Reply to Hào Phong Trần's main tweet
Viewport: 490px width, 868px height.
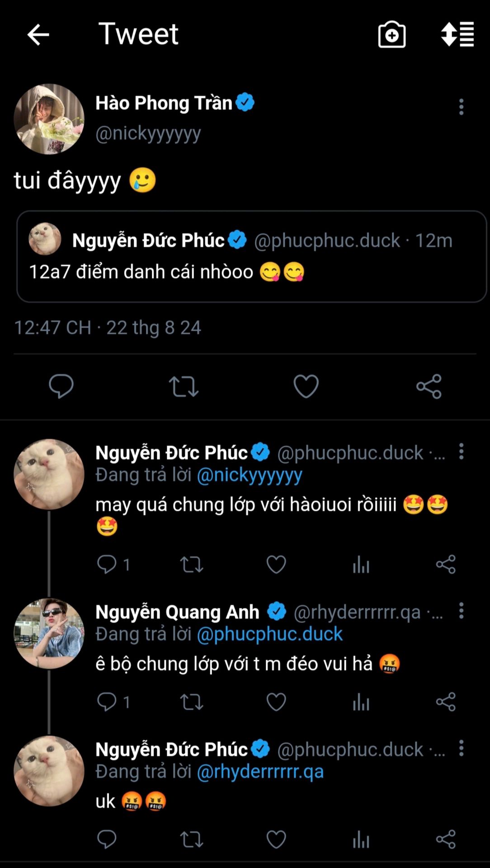click(x=61, y=386)
